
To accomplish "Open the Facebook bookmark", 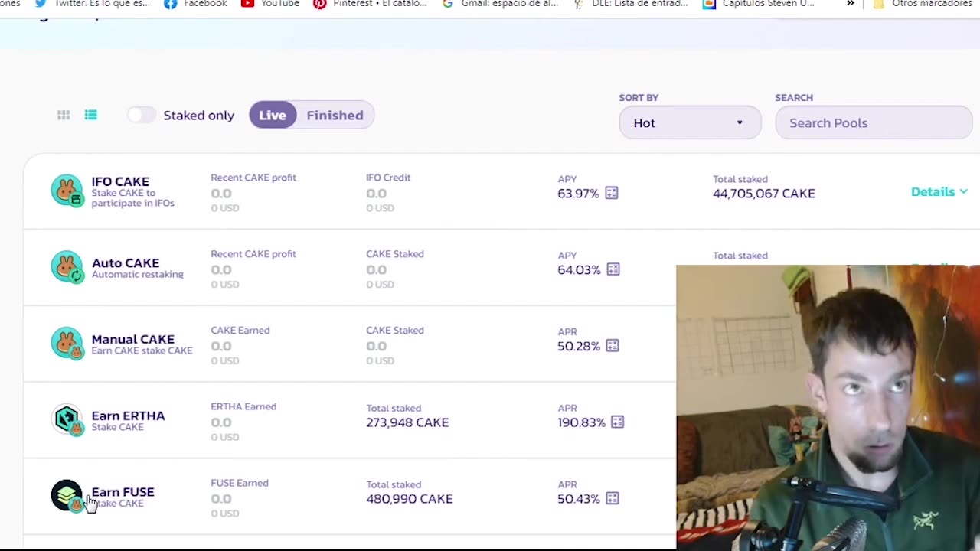I will tap(196, 4).
